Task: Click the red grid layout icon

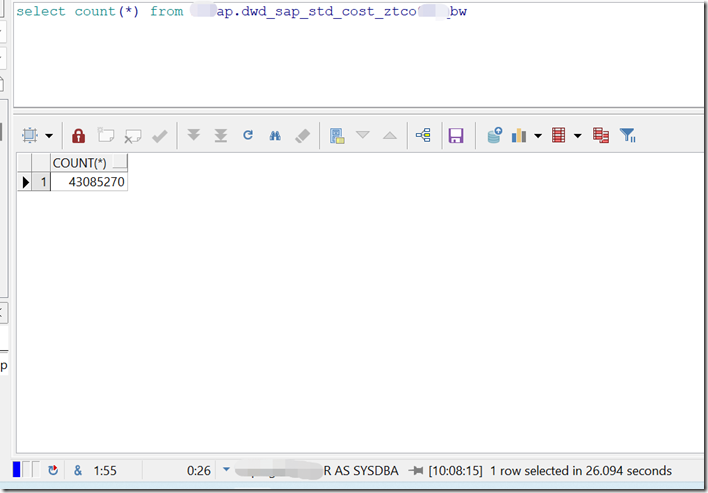Action: pyautogui.click(x=559, y=135)
